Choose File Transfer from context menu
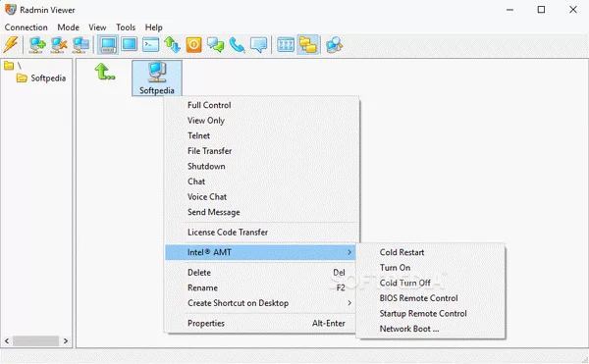This screenshot has width=589, height=364. point(261,151)
